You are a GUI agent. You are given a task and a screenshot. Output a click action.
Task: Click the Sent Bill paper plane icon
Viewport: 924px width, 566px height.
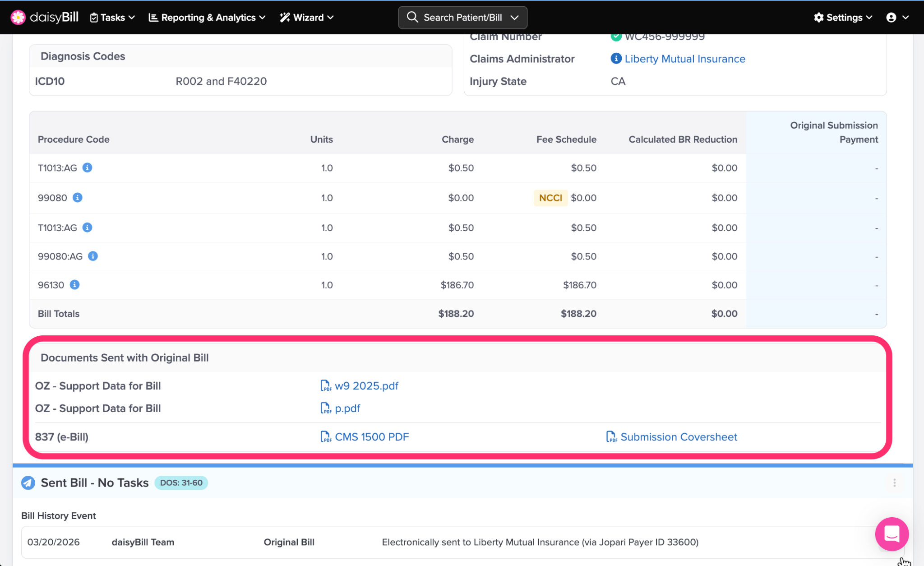coord(28,483)
